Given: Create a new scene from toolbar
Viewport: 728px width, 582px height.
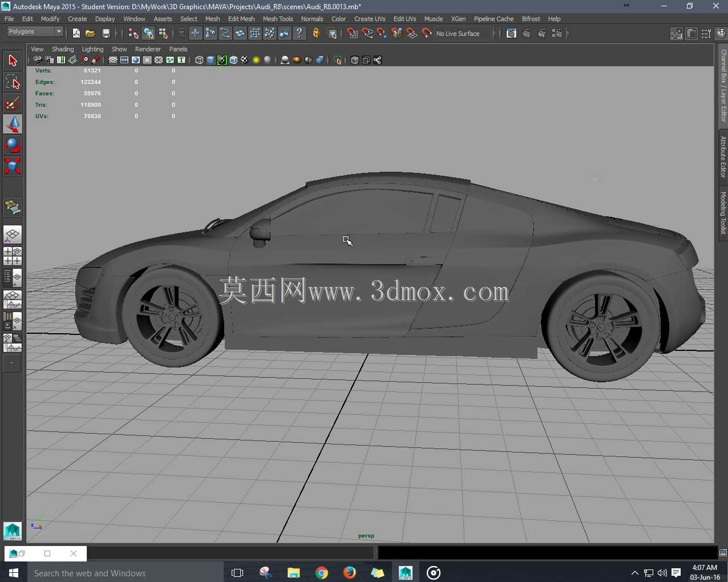Looking at the screenshot, I should point(76,34).
